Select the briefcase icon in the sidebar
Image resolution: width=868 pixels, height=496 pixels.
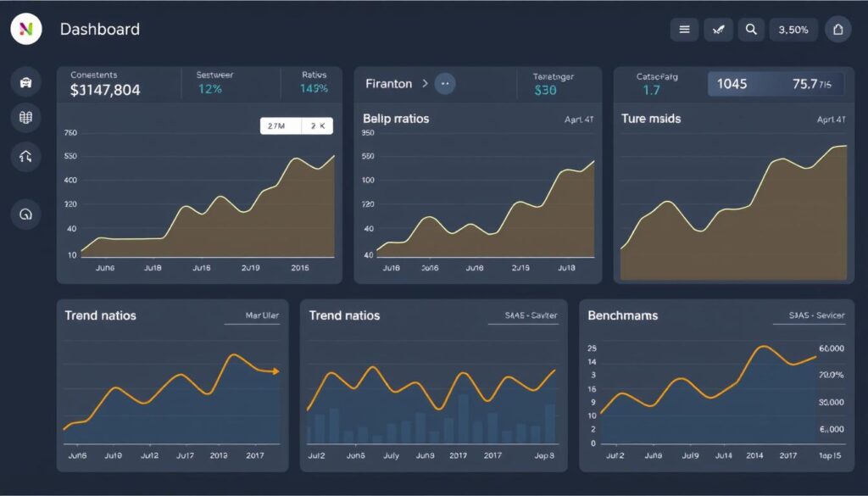pos(25,81)
